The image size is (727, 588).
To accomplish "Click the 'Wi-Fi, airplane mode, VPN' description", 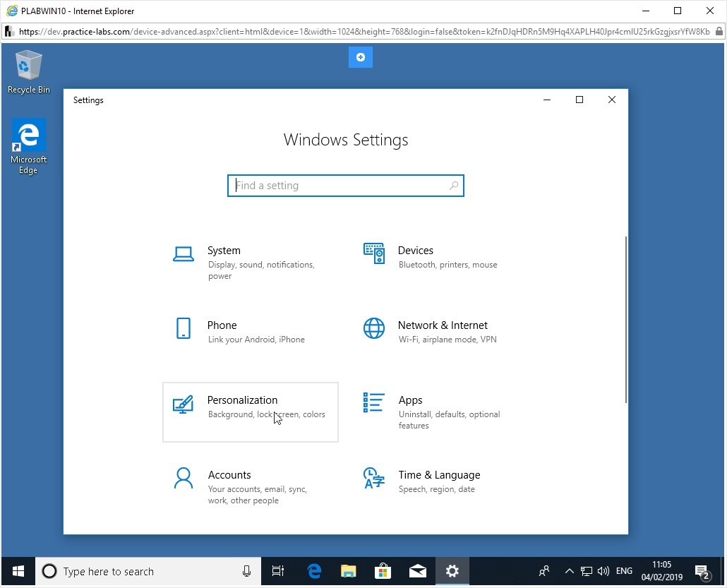I will click(x=448, y=340).
